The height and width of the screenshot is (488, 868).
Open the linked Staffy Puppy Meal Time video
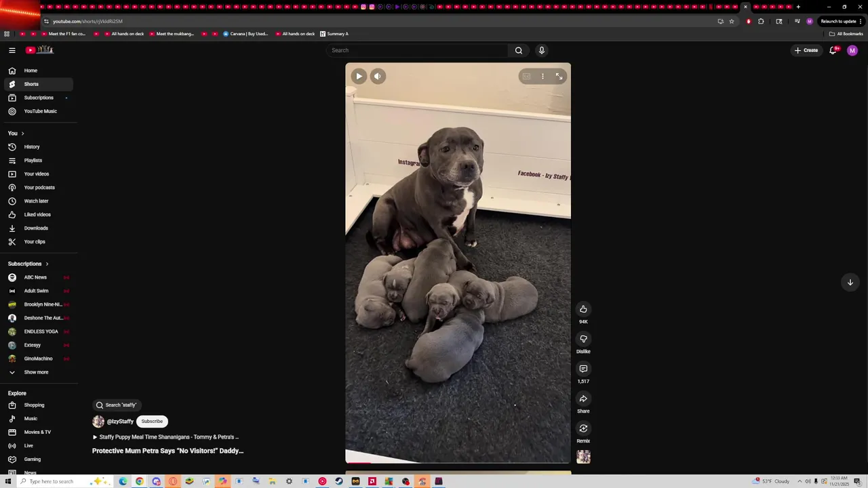[x=165, y=437]
